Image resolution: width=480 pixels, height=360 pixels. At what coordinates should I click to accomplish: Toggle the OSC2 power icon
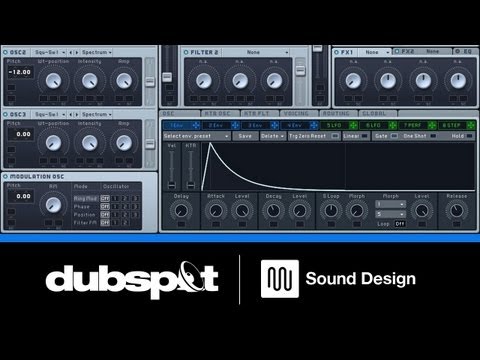(x=5, y=52)
